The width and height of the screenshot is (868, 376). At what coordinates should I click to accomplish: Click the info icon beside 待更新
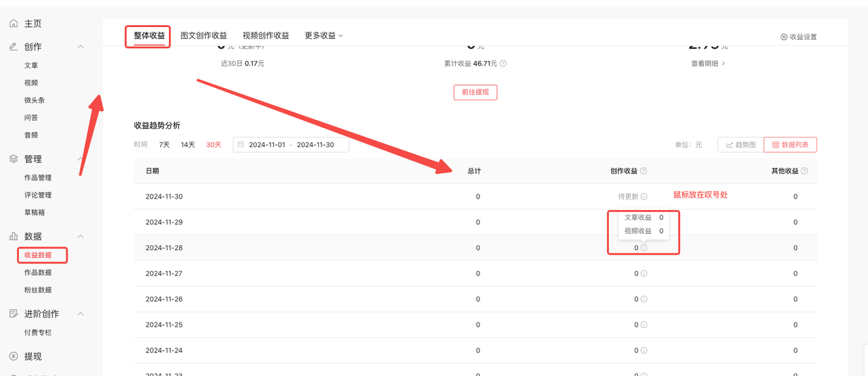pyautogui.click(x=644, y=197)
